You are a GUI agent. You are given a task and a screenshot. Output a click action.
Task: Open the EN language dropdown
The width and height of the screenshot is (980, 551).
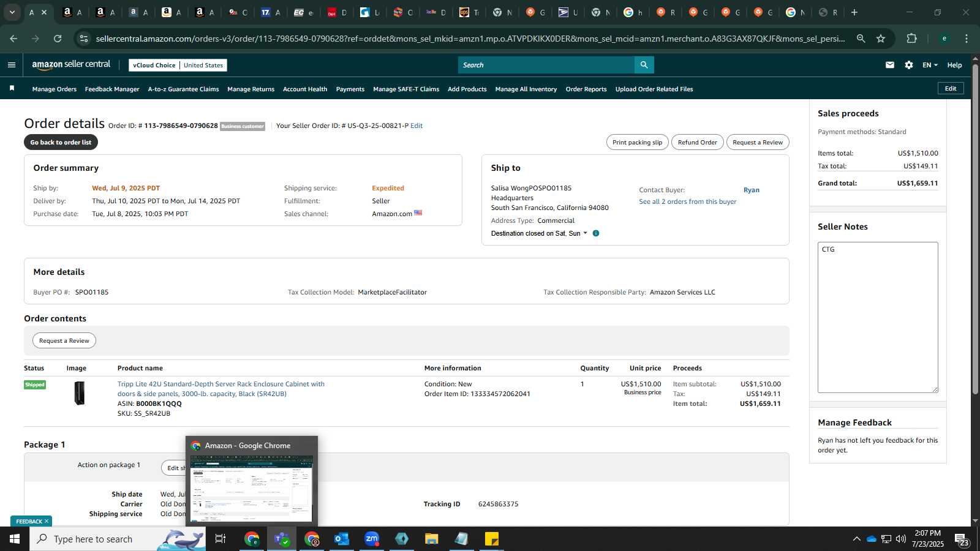pos(930,65)
